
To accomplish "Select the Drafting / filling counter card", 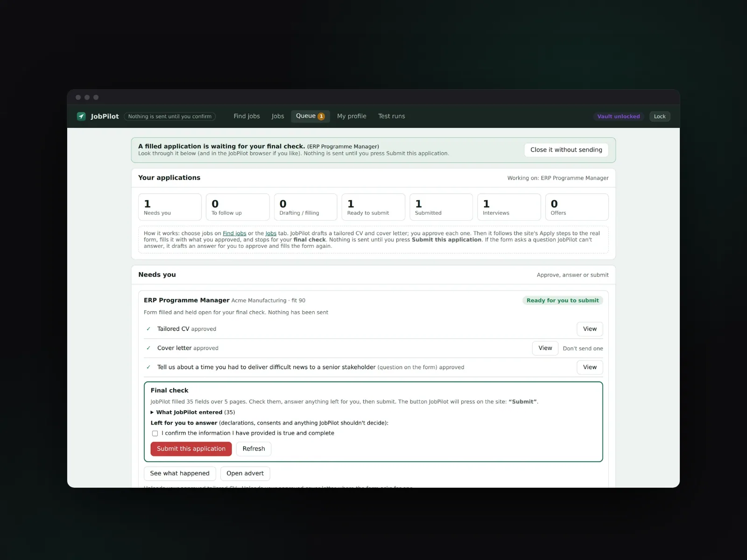I will click(305, 207).
